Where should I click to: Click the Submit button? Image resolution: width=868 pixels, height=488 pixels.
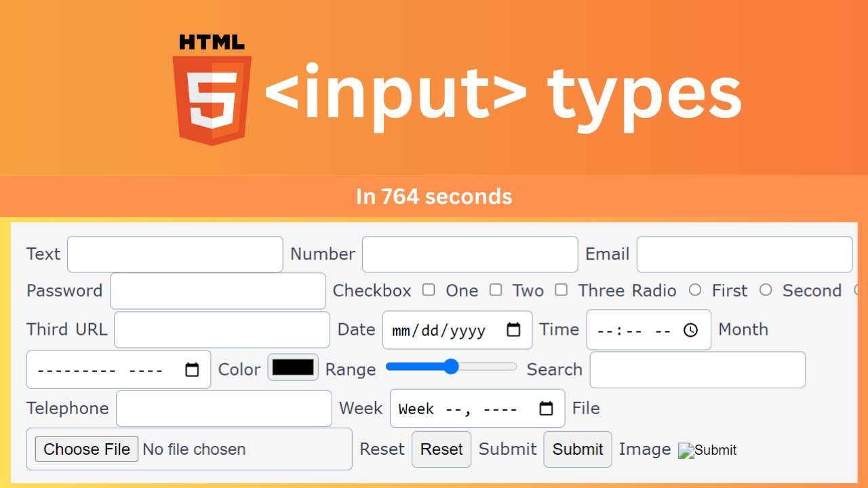(x=578, y=449)
